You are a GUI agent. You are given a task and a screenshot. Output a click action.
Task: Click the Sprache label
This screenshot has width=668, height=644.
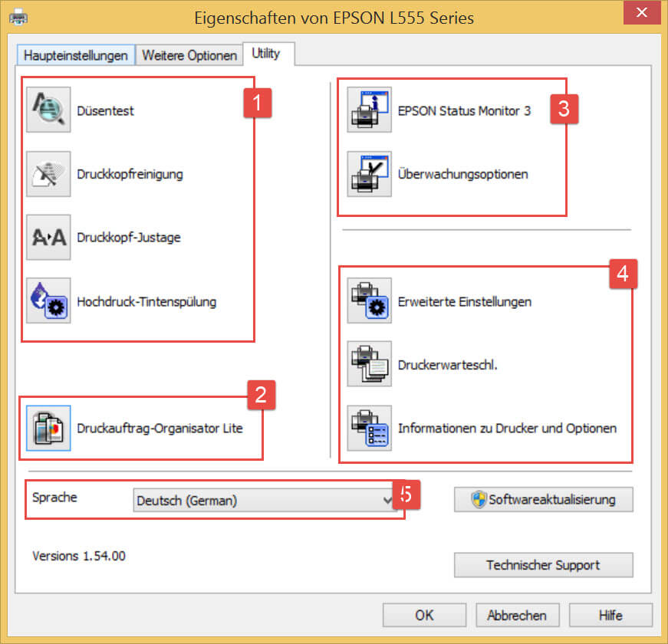click(54, 497)
